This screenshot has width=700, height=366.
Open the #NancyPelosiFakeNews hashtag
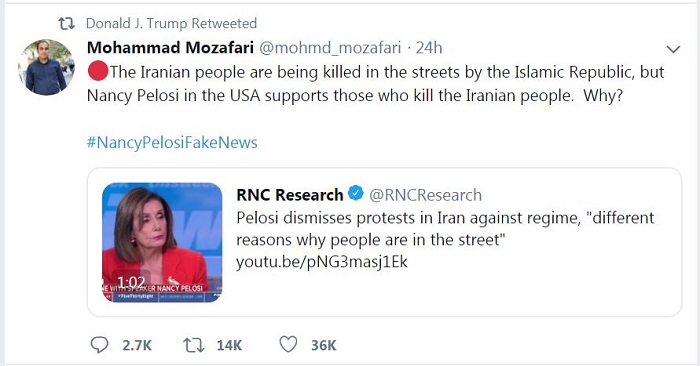172,142
